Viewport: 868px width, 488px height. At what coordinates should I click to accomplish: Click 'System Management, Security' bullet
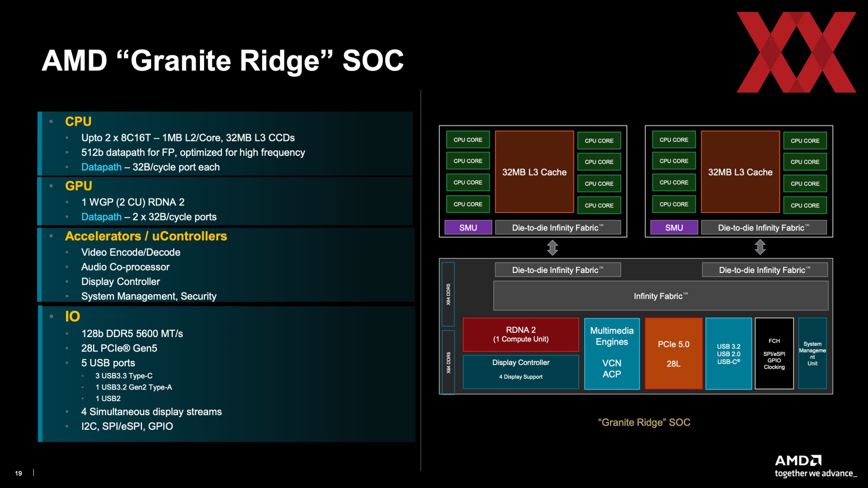point(149,296)
